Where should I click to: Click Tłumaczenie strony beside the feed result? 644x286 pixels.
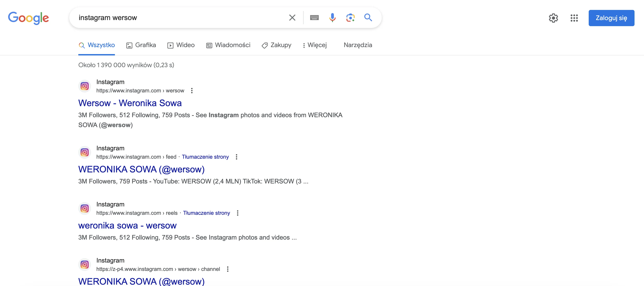pos(205,157)
